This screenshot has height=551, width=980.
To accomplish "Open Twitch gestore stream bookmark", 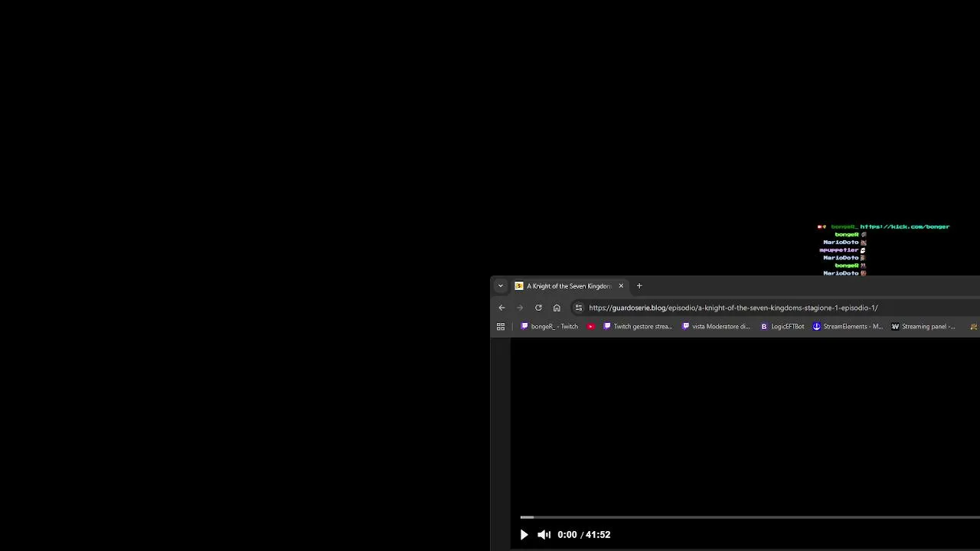I will point(638,327).
